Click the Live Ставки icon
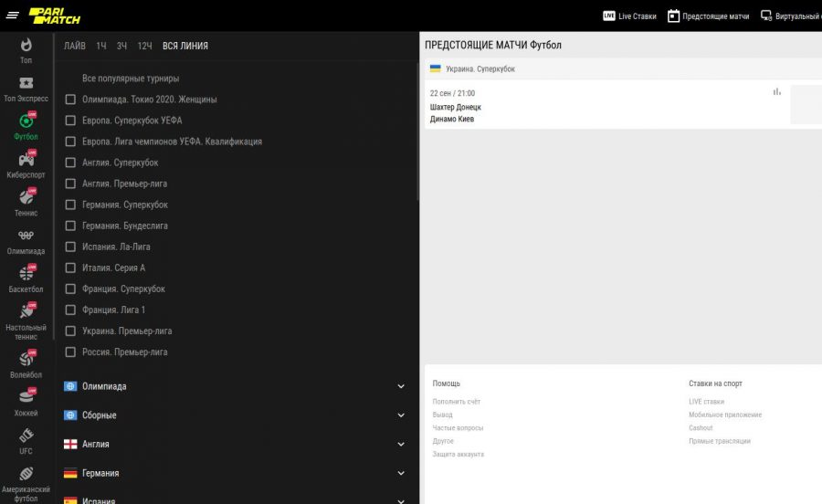Screen dimensions: 822x504 608,16
